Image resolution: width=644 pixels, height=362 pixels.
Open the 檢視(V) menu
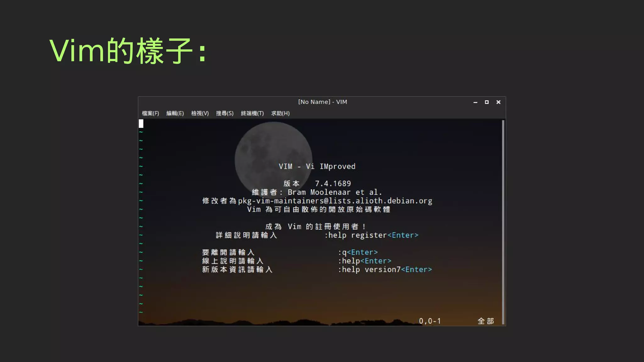tap(200, 113)
